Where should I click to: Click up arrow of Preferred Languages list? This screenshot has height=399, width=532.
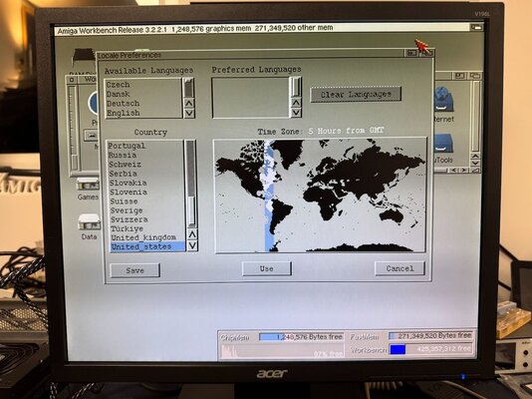click(x=296, y=103)
